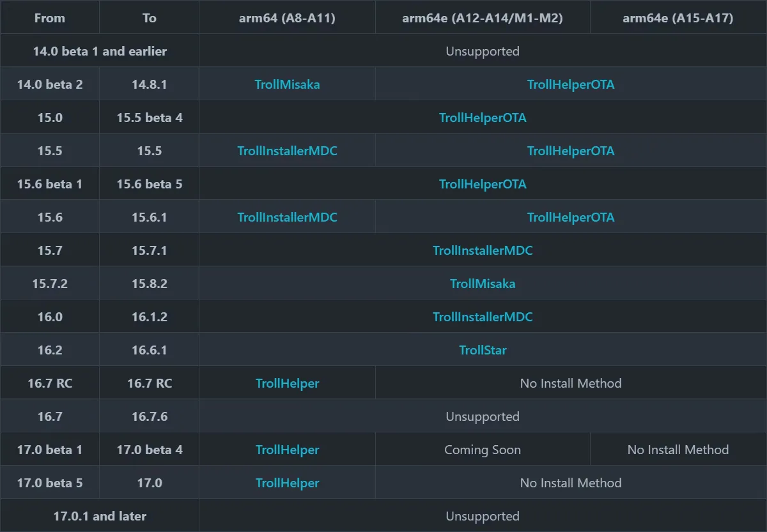
Task: Click the 'arm64 (A8-A11)' column header
Action: pos(287,18)
